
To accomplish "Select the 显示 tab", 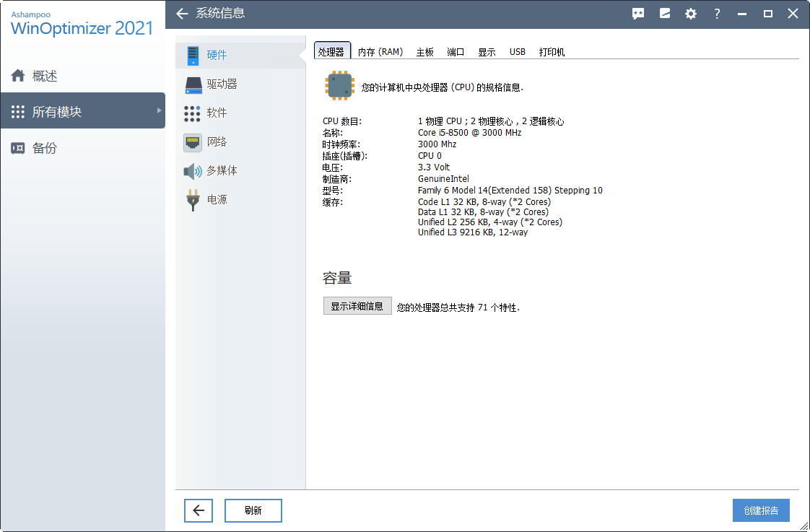I will (x=487, y=52).
